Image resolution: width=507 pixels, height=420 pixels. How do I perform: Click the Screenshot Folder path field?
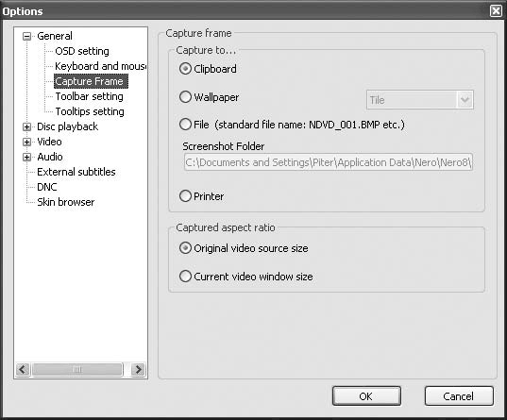329,162
